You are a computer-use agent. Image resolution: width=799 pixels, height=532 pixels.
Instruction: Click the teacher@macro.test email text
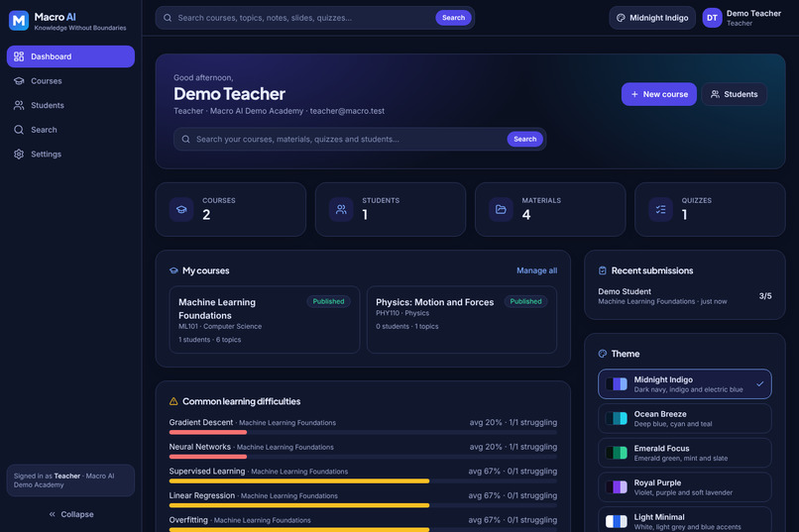click(x=347, y=111)
